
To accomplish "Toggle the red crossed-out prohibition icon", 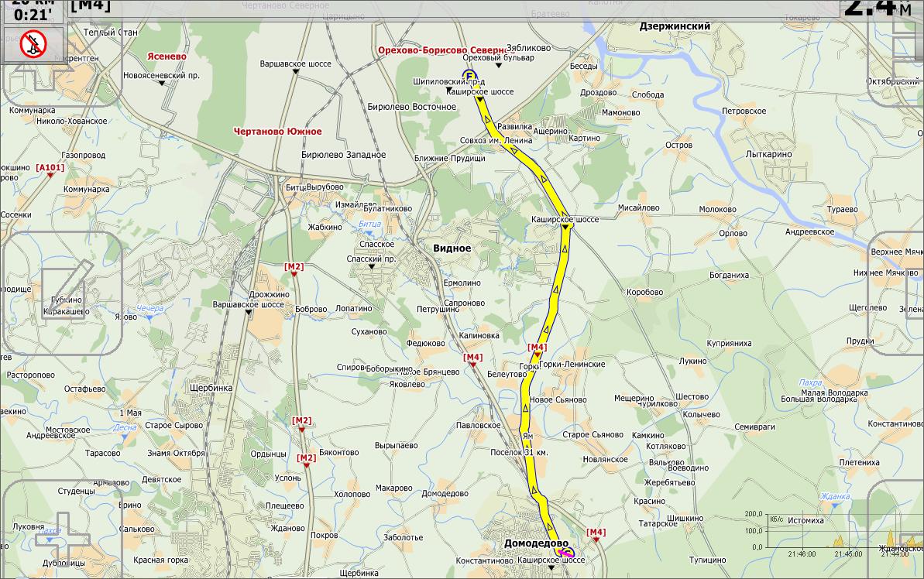I will (33, 45).
